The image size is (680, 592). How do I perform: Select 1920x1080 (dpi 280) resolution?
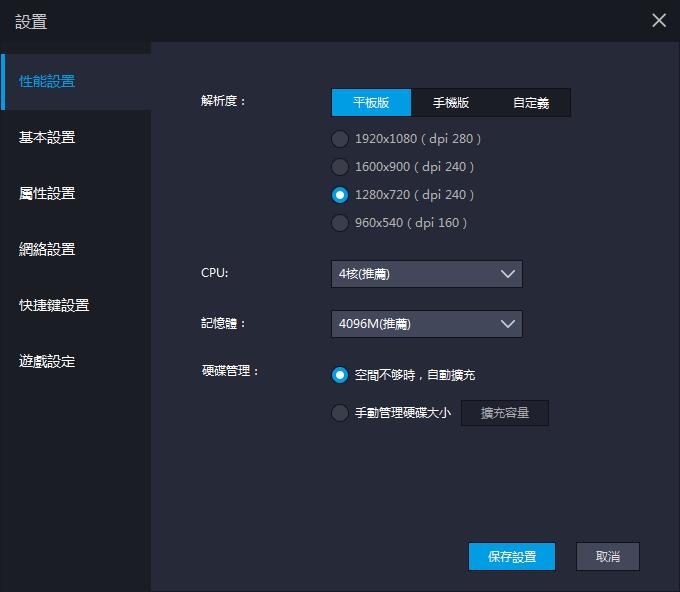(x=340, y=139)
